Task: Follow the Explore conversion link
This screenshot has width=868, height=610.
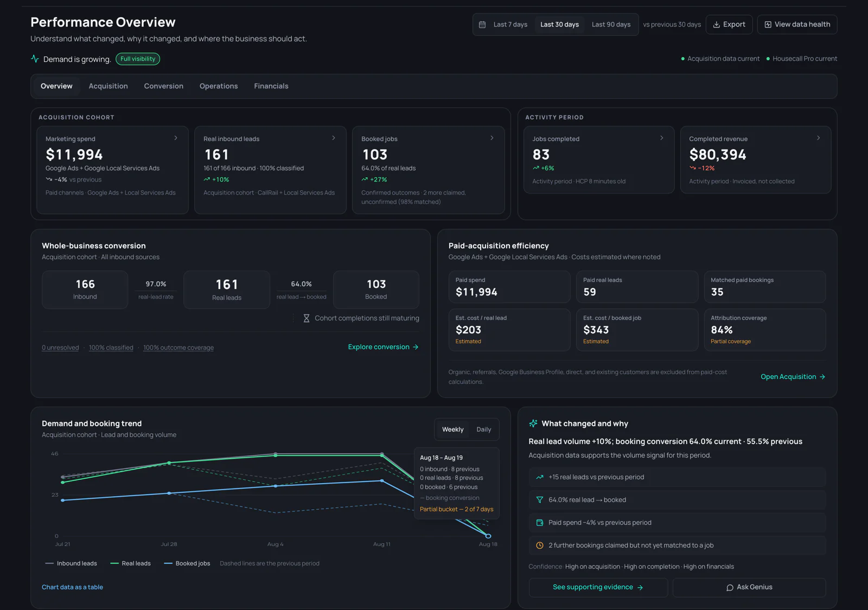Action: coord(383,347)
